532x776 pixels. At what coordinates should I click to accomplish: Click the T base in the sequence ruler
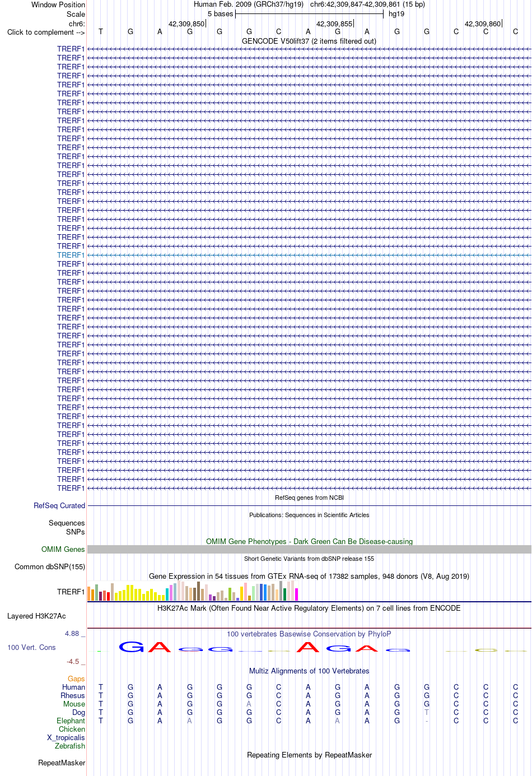(101, 32)
